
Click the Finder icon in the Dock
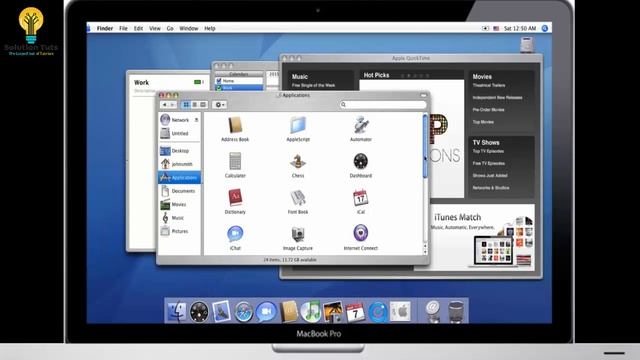pos(177,312)
